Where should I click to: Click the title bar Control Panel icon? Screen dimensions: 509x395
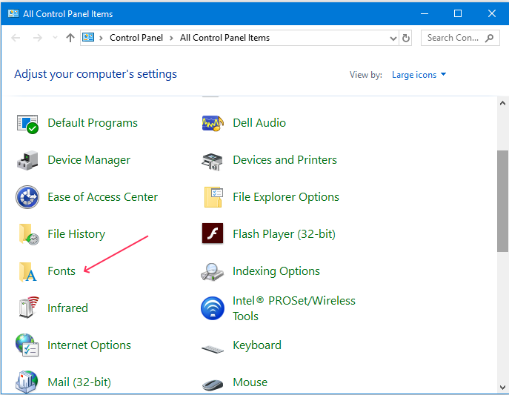[x=13, y=13]
